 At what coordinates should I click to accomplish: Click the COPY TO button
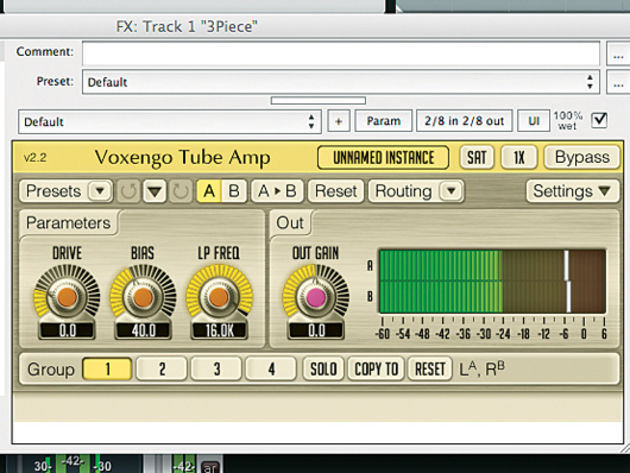376,369
